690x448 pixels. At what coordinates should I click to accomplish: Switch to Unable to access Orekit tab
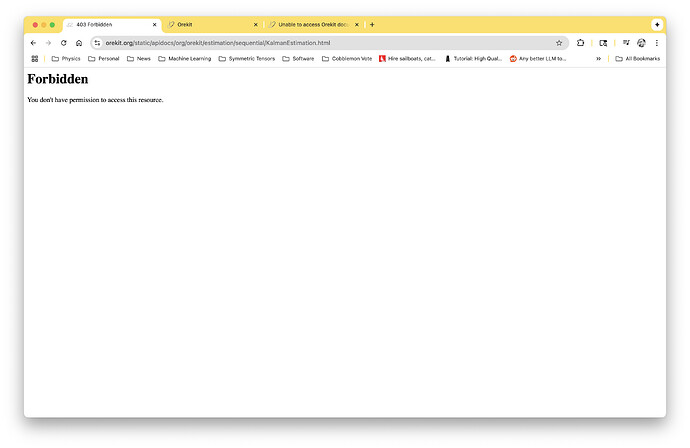pyautogui.click(x=310, y=24)
